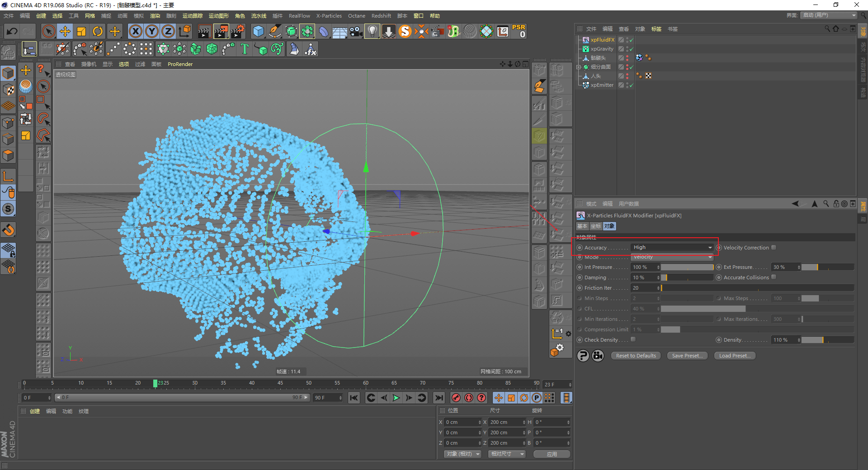This screenshot has width=868, height=470.
Task: Click the fx effector icon in second toolbar
Action: pos(311,49)
